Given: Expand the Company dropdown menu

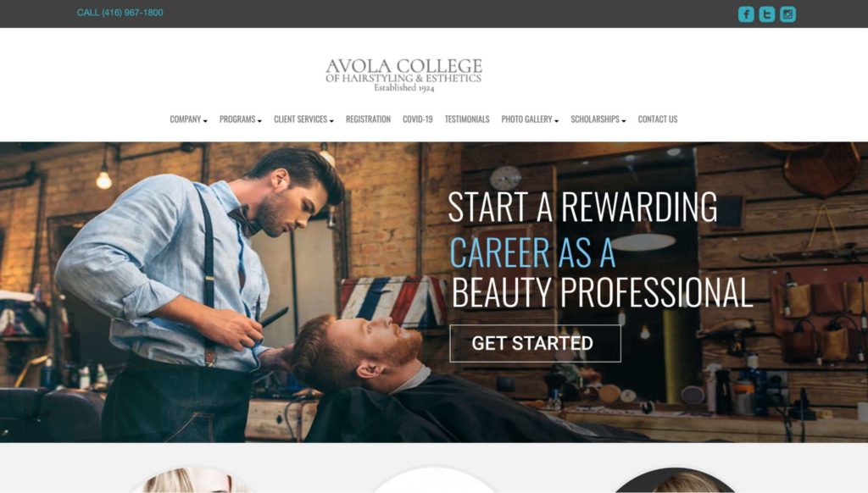Looking at the screenshot, I should pyautogui.click(x=188, y=119).
